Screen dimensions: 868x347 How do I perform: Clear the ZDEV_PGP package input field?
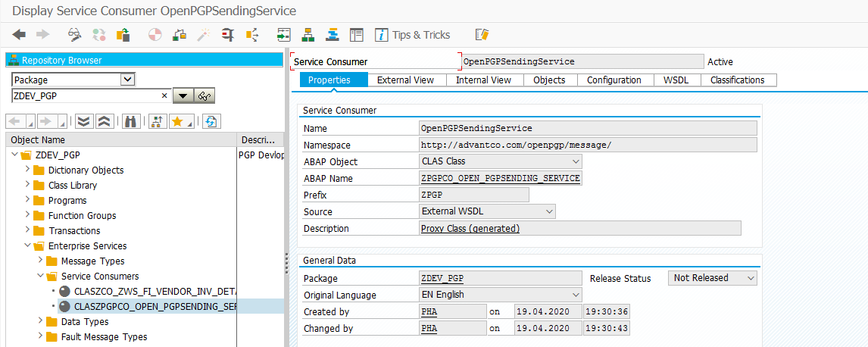coord(164,96)
